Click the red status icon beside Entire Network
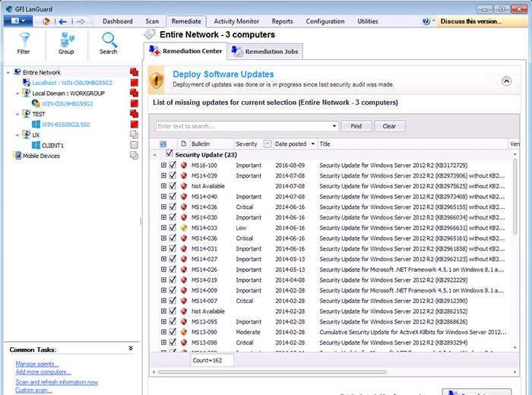 134,72
